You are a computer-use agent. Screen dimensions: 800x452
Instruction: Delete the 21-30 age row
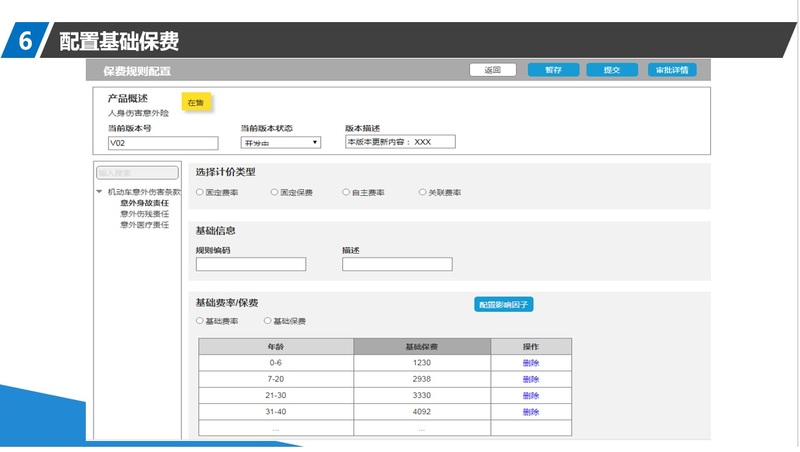(531, 395)
